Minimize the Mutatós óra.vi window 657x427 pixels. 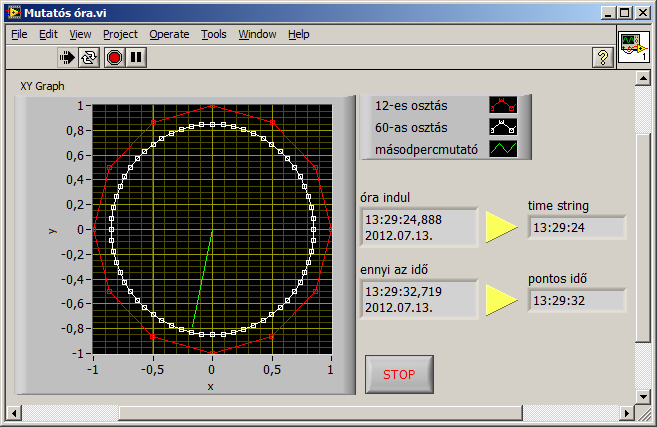(x=608, y=13)
